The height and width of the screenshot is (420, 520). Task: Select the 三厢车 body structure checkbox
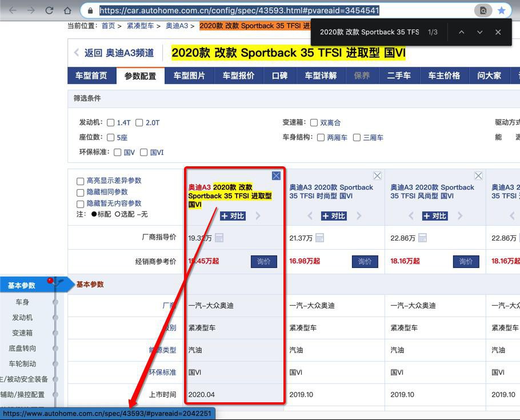click(357, 137)
